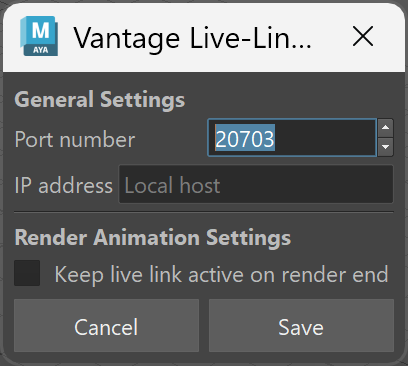Image resolution: width=408 pixels, height=366 pixels.
Task: Close the Vantage Live-Link dialog with X
Action: (x=363, y=37)
